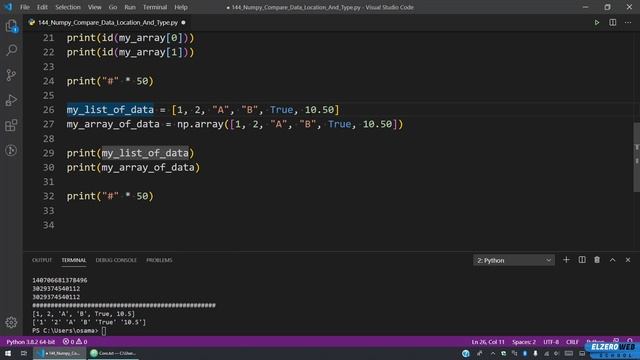Open the editor More Actions ellipsis

click(628, 22)
